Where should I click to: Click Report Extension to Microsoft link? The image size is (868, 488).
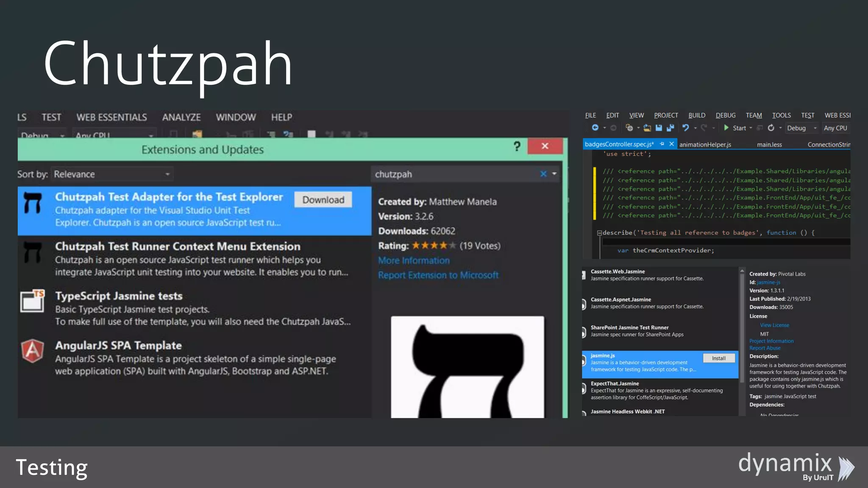438,275
